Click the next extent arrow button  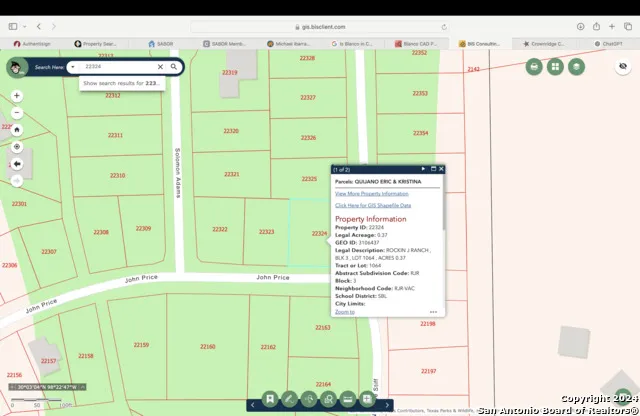pos(17,180)
